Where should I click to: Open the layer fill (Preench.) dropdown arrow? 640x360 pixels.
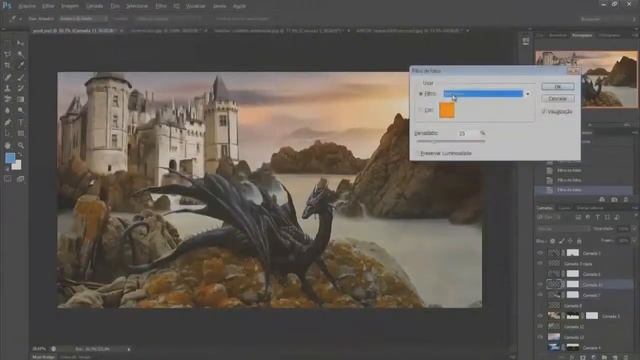coord(634,241)
